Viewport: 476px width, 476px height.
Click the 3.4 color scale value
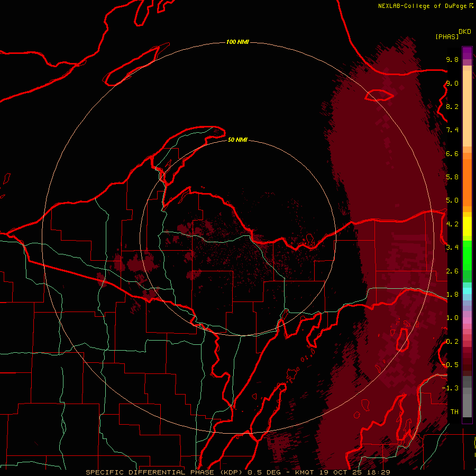tap(452, 248)
